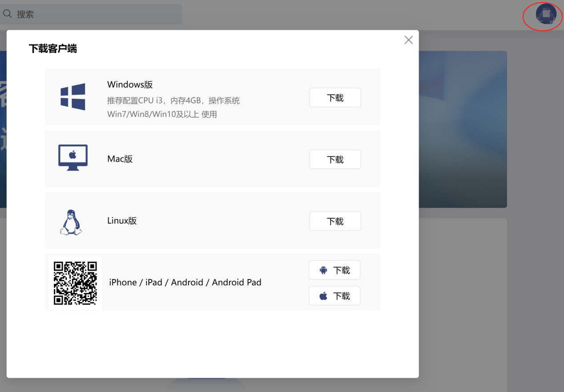Click the 下载客户端 dialog heading
This screenshot has width=564, height=392.
[53, 49]
